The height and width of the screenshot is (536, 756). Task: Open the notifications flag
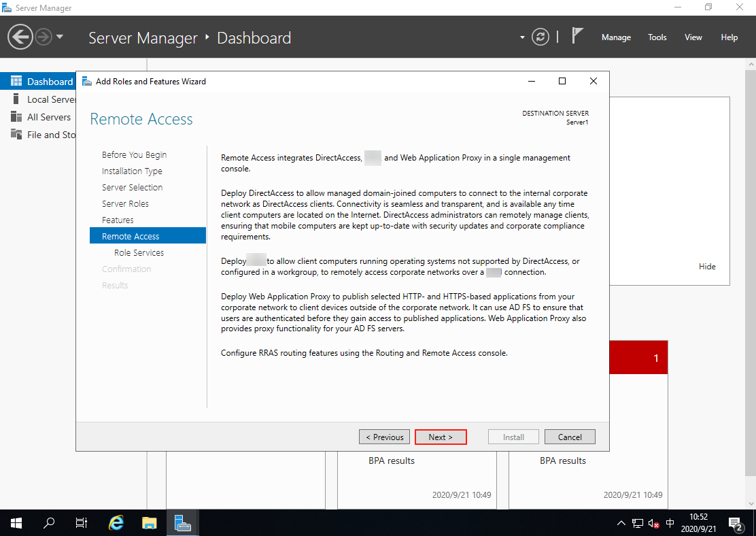(577, 36)
